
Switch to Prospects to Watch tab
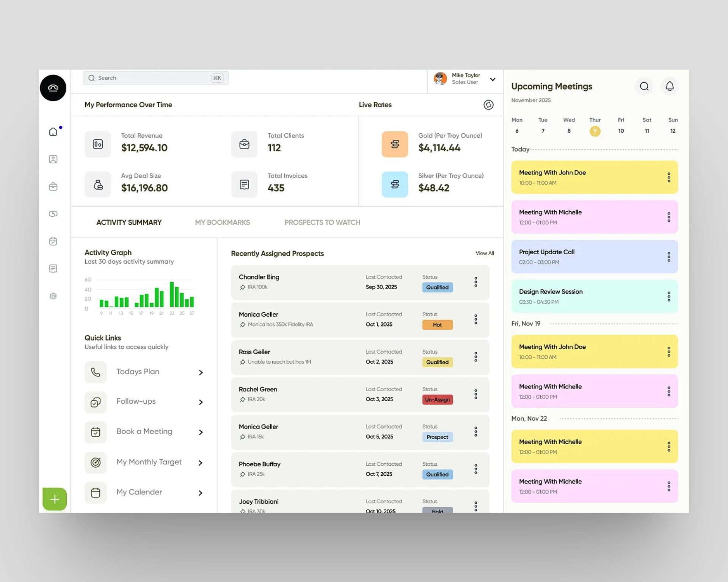pos(322,222)
